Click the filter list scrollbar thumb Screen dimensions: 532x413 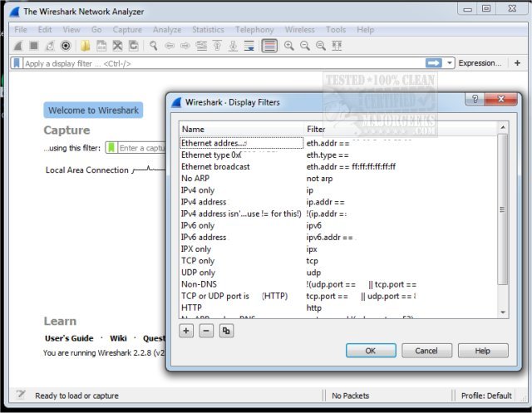click(x=502, y=209)
